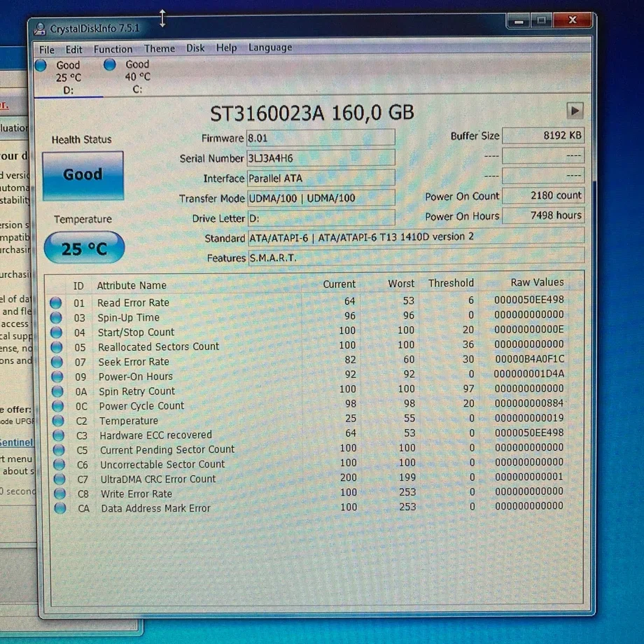This screenshot has height=644, width=644.
Task: Click the Raw Values column header
Action: [537, 282]
